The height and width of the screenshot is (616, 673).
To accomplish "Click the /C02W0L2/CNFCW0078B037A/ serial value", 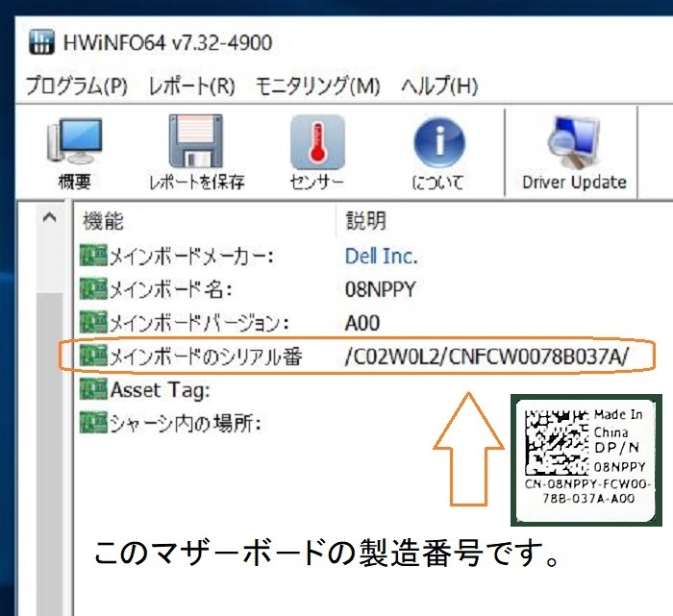I will tap(486, 357).
